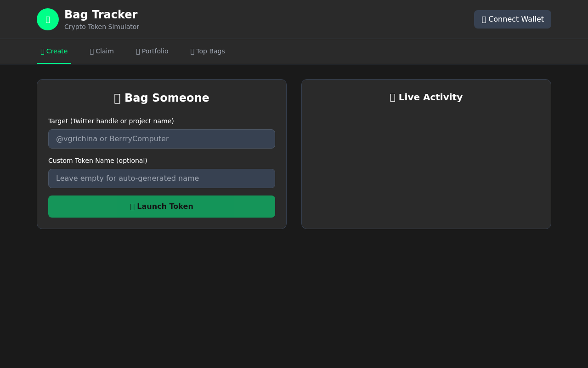Click the Target handle input field
The image size is (588, 368).
click(161, 138)
